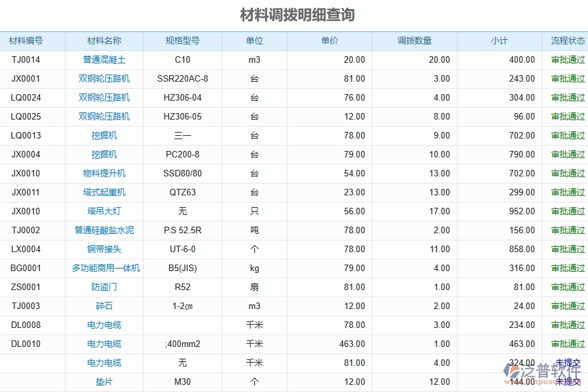Open the 普通混凝土 material link
The image size is (588, 392).
point(103,59)
